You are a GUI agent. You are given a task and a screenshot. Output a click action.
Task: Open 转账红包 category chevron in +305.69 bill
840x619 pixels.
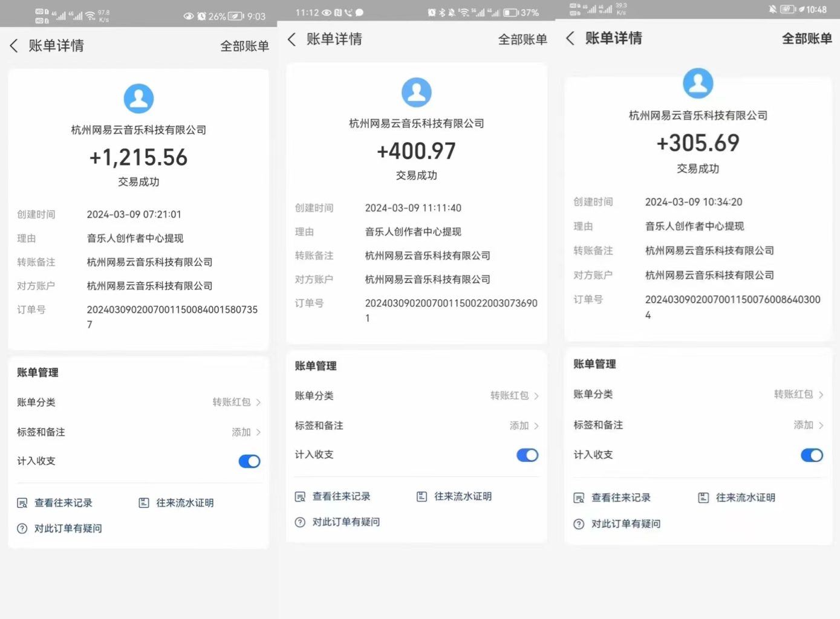[821, 395]
